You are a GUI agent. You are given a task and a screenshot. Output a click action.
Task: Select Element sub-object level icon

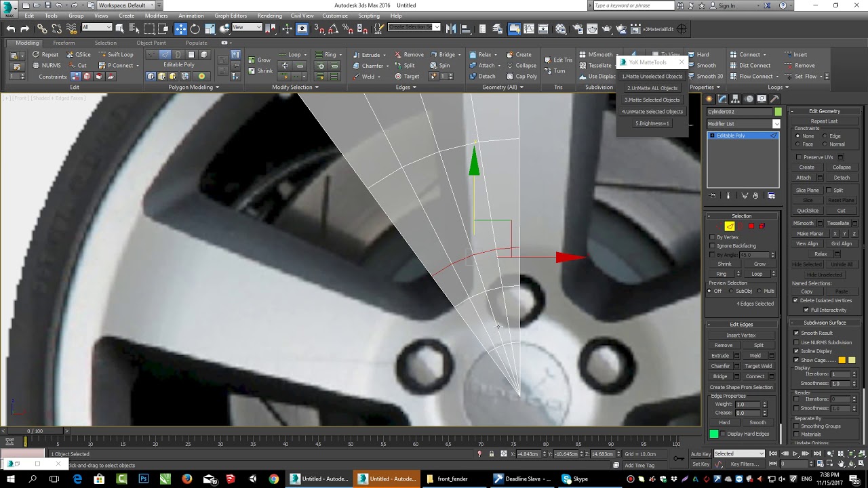click(x=762, y=226)
